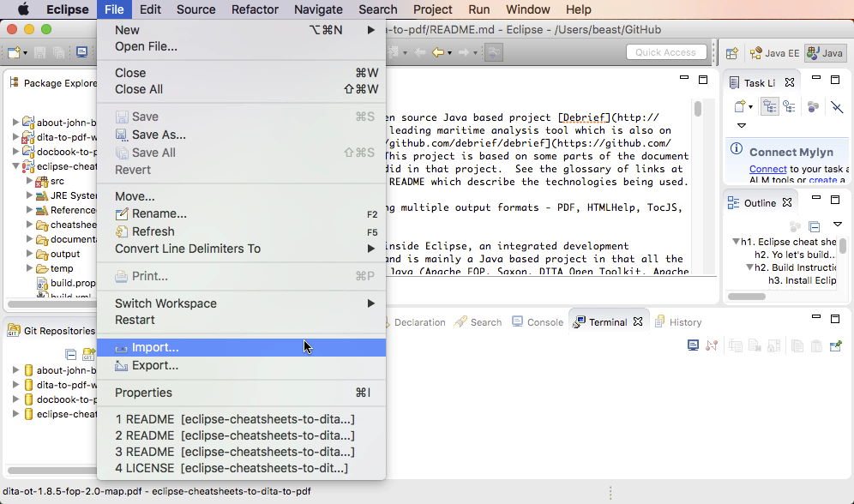Open the Refactor menu in menu bar
854x504 pixels.
point(255,9)
